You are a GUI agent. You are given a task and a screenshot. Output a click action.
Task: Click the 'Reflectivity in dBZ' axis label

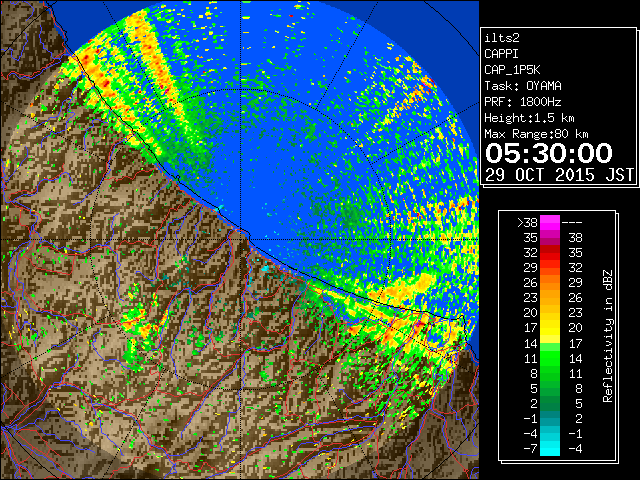(x=608, y=336)
